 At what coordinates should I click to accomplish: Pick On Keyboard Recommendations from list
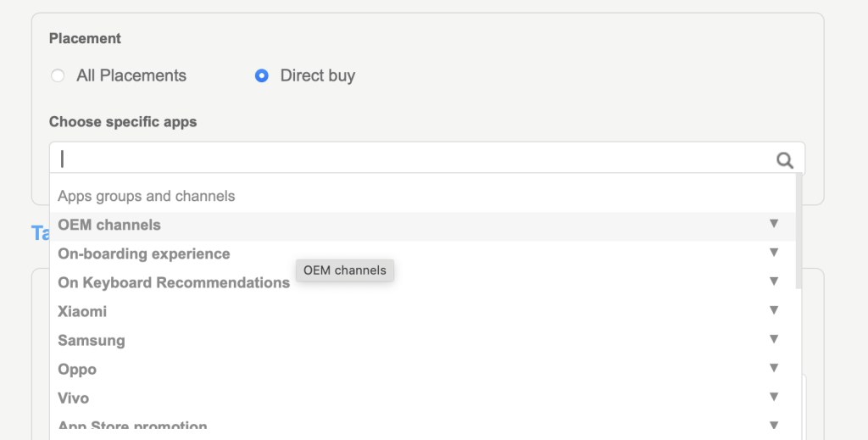[174, 282]
